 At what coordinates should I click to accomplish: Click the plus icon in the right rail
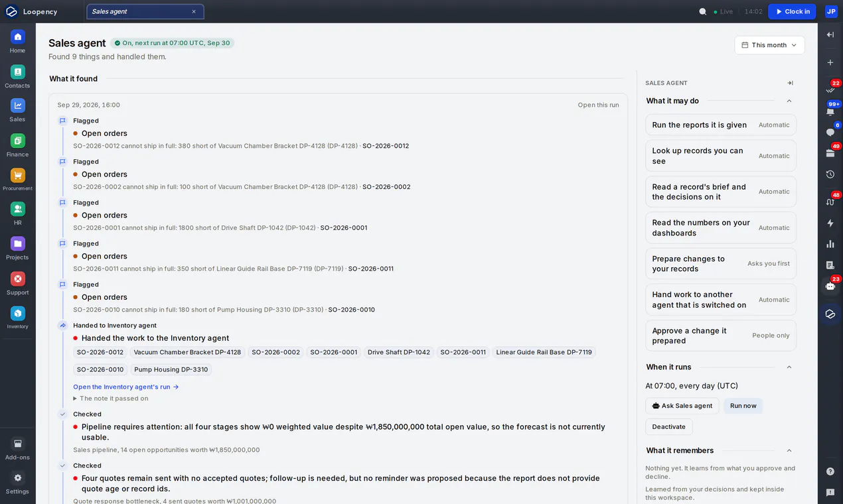[x=830, y=62]
